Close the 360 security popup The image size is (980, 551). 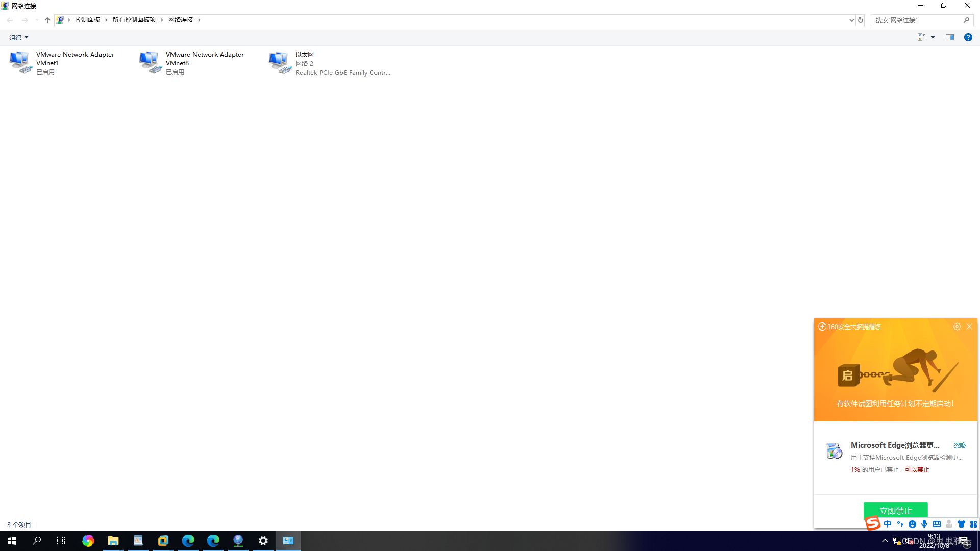pyautogui.click(x=969, y=327)
